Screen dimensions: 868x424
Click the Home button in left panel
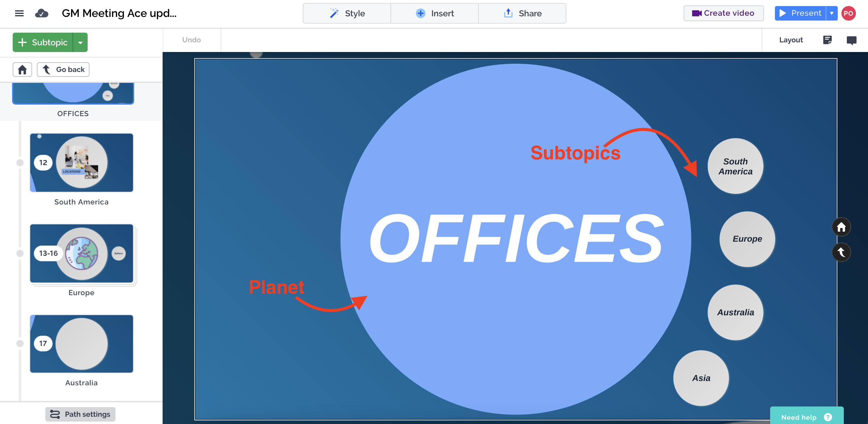point(22,69)
